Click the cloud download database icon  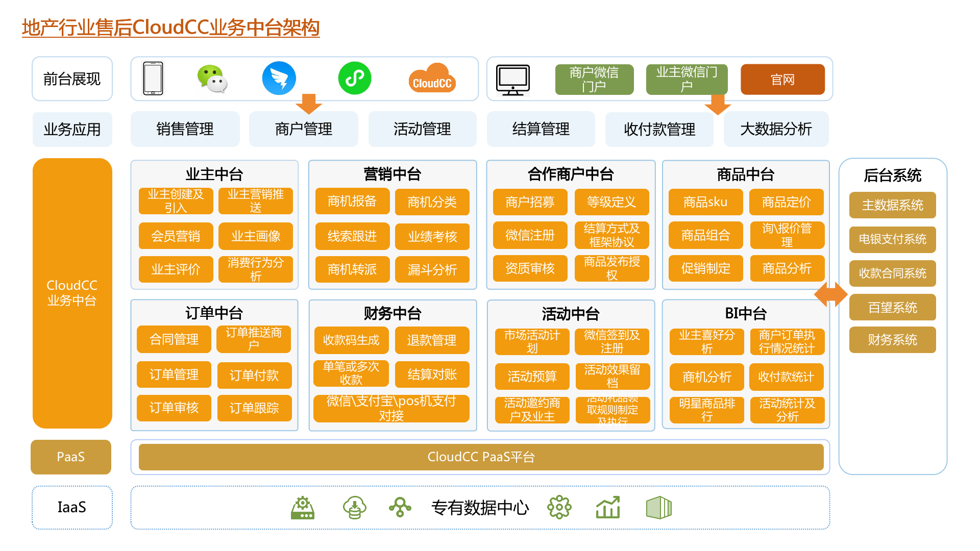354,507
